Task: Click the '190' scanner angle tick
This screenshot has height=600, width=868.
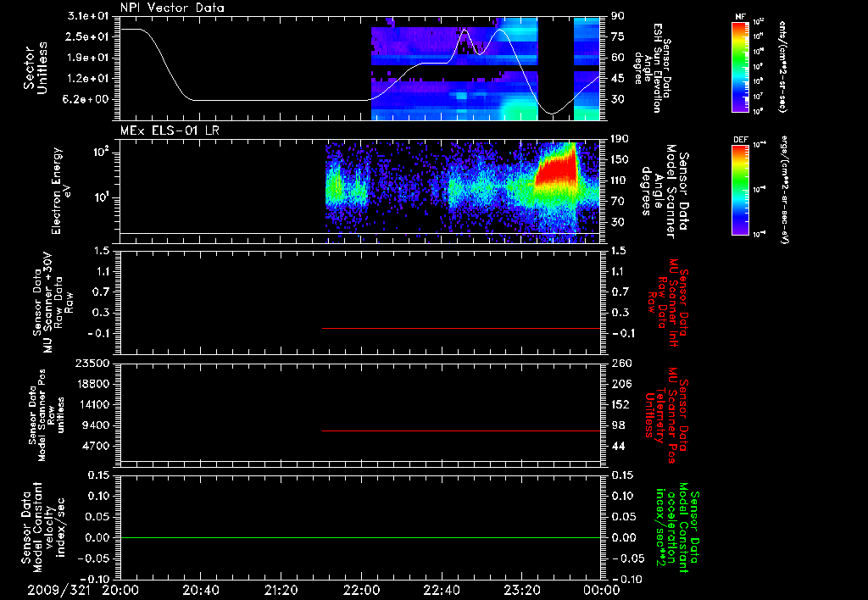Action: (620, 139)
